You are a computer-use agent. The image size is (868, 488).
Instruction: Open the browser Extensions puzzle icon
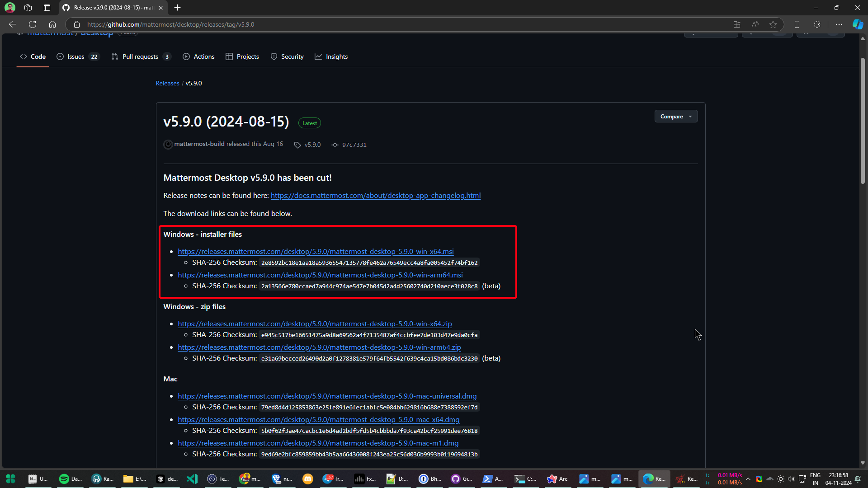pos(817,24)
